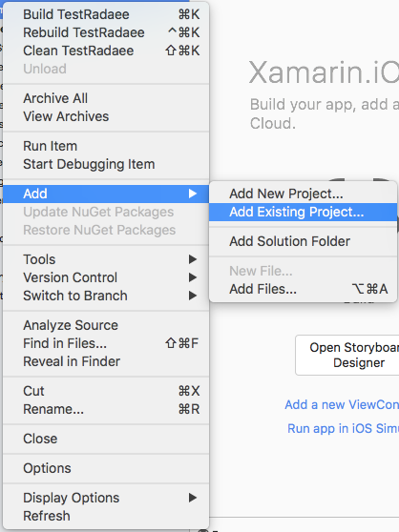Select Start Debugging Item

pos(106,165)
